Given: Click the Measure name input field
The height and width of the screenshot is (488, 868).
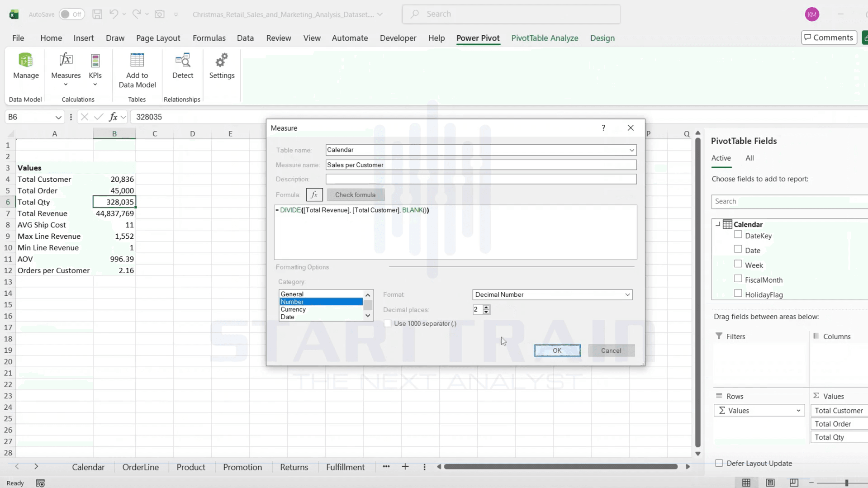Looking at the screenshot, I should (x=481, y=165).
